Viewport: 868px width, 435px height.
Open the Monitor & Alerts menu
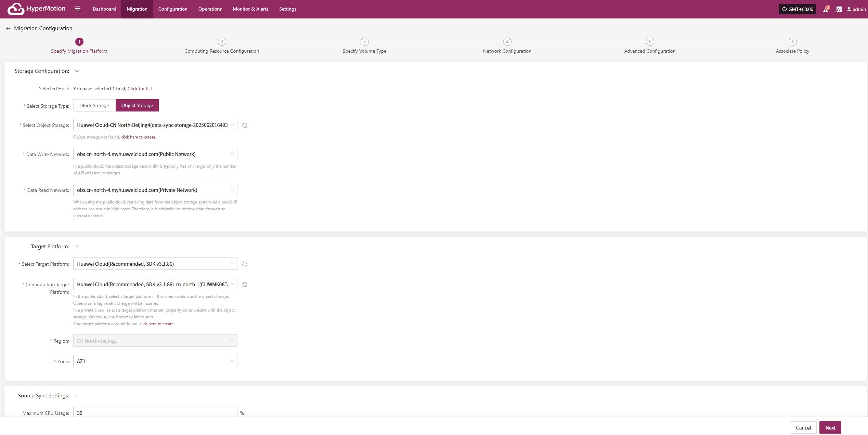point(250,9)
